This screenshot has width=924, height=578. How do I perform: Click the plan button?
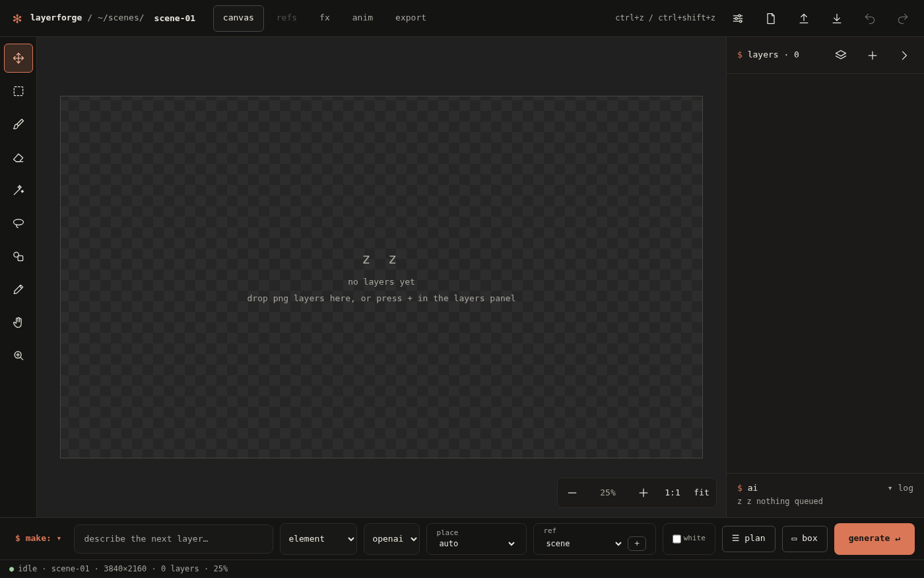click(x=748, y=539)
